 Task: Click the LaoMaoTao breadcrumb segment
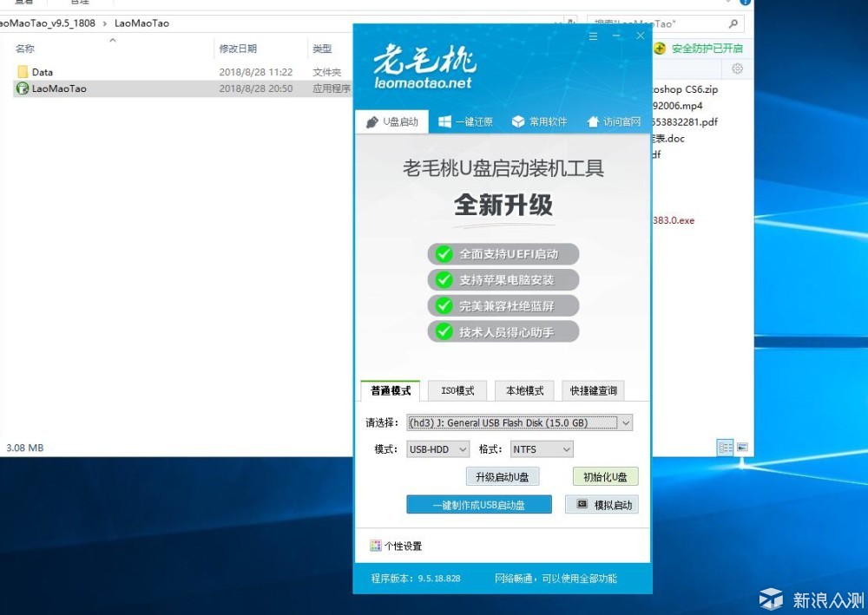click(141, 23)
